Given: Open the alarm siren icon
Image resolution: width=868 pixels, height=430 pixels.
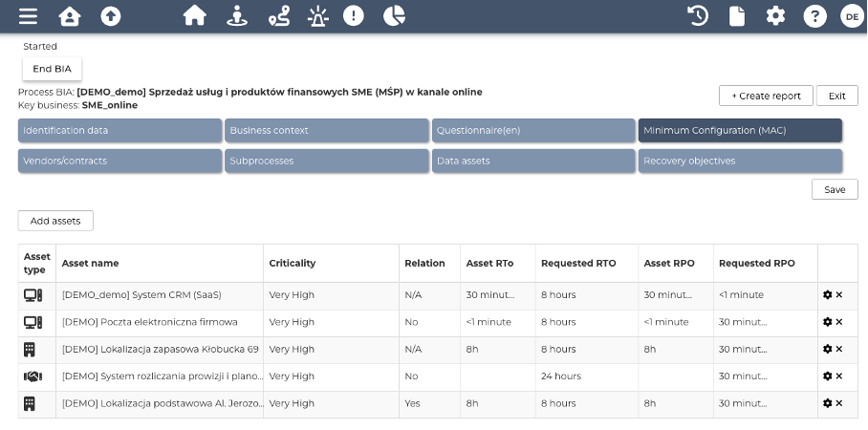Looking at the screenshot, I should (317, 16).
